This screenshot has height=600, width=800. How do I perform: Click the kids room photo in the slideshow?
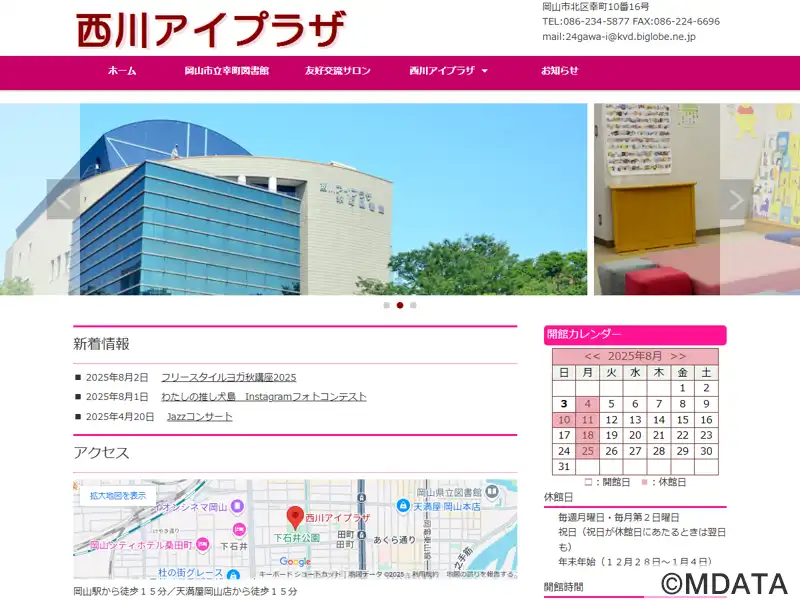tap(697, 199)
